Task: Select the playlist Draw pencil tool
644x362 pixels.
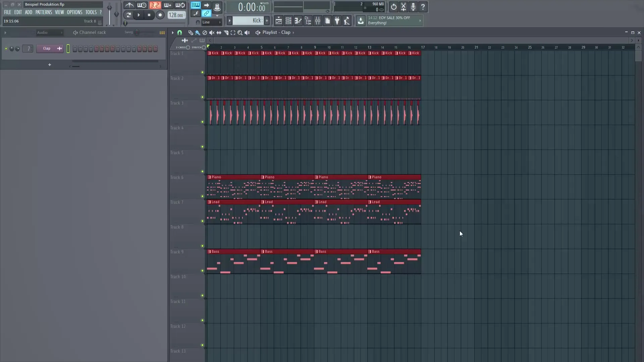Action: click(191, 33)
